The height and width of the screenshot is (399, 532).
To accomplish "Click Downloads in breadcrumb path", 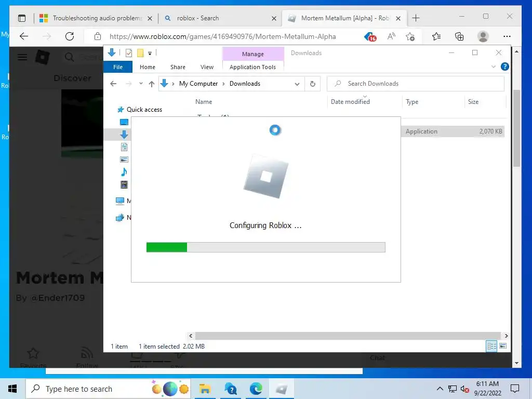I will [x=245, y=84].
